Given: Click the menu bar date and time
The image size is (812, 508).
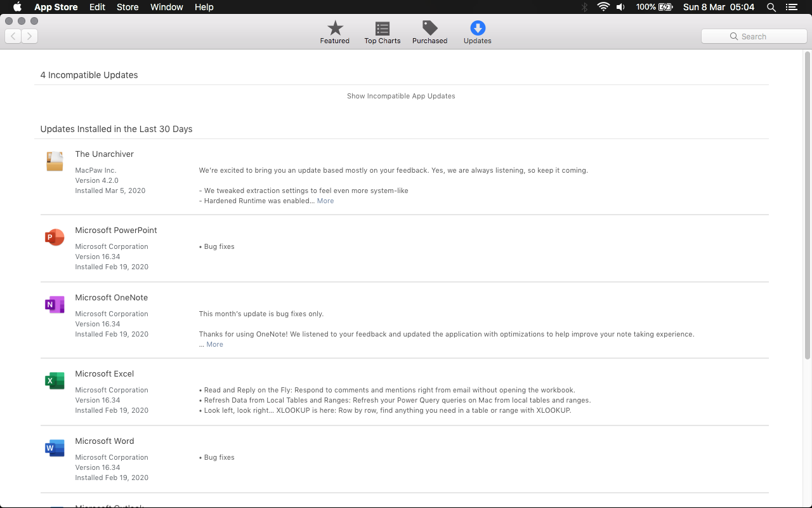Looking at the screenshot, I should point(719,7).
